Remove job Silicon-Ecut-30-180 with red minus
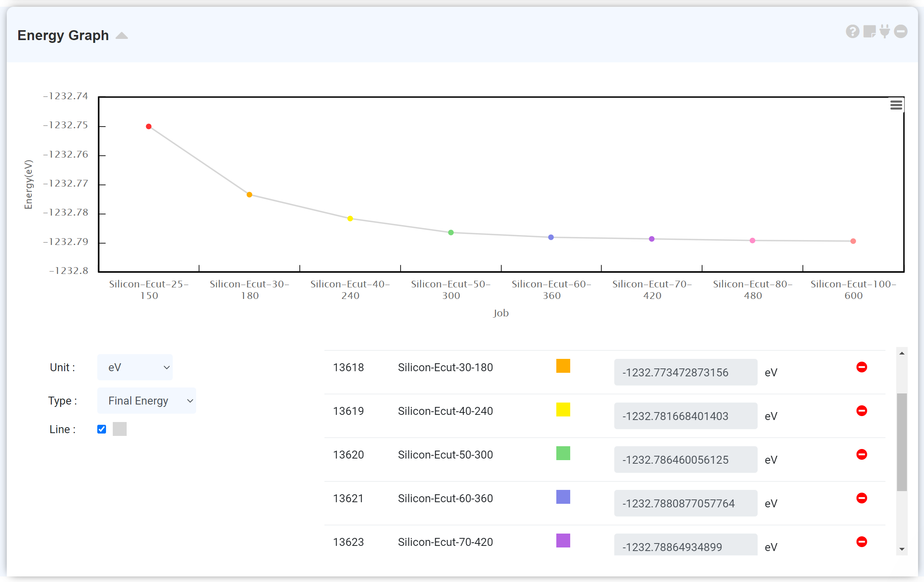Screen dimensions: 924x582 (x=861, y=367)
